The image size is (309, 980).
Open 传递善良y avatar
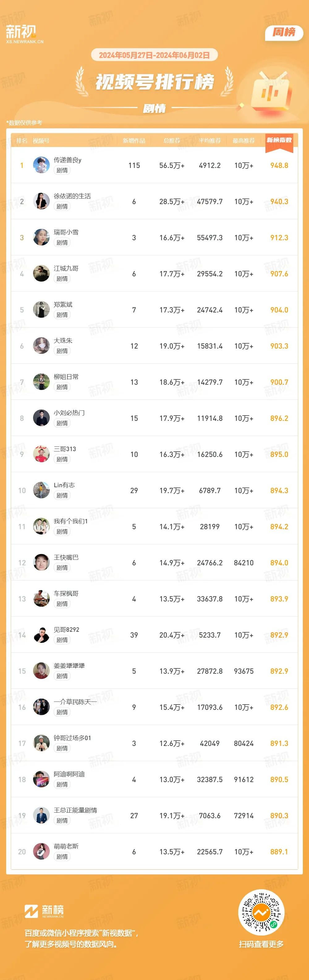(x=41, y=165)
